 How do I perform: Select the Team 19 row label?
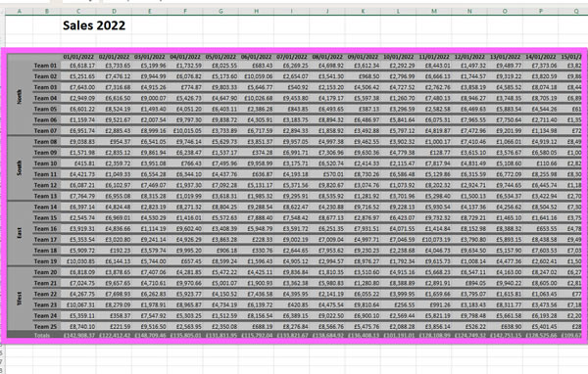[46, 261]
